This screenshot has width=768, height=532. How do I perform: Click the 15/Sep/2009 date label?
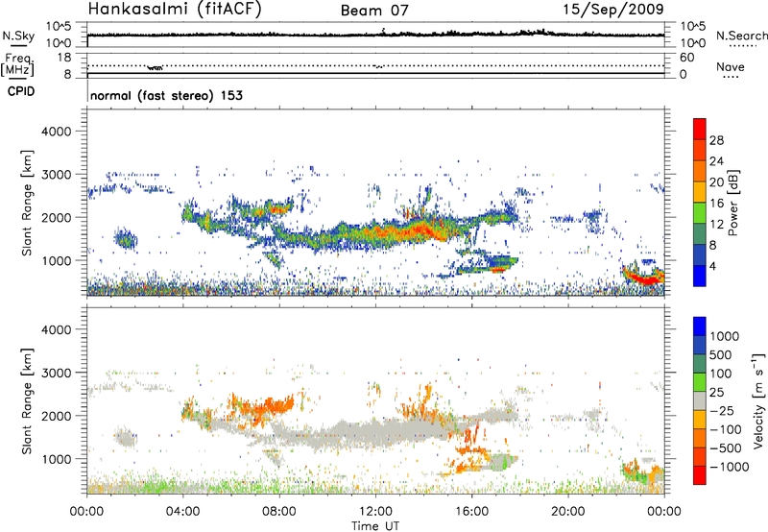point(613,9)
